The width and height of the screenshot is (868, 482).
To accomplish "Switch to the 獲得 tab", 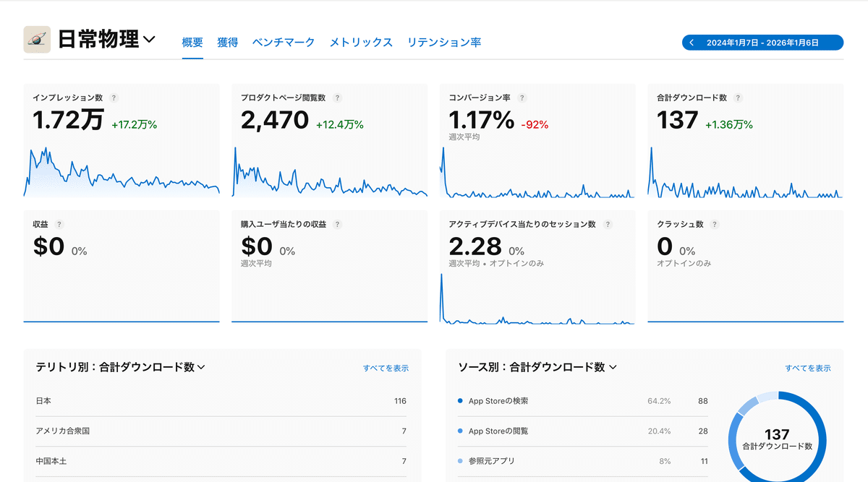I will click(x=228, y=42).
